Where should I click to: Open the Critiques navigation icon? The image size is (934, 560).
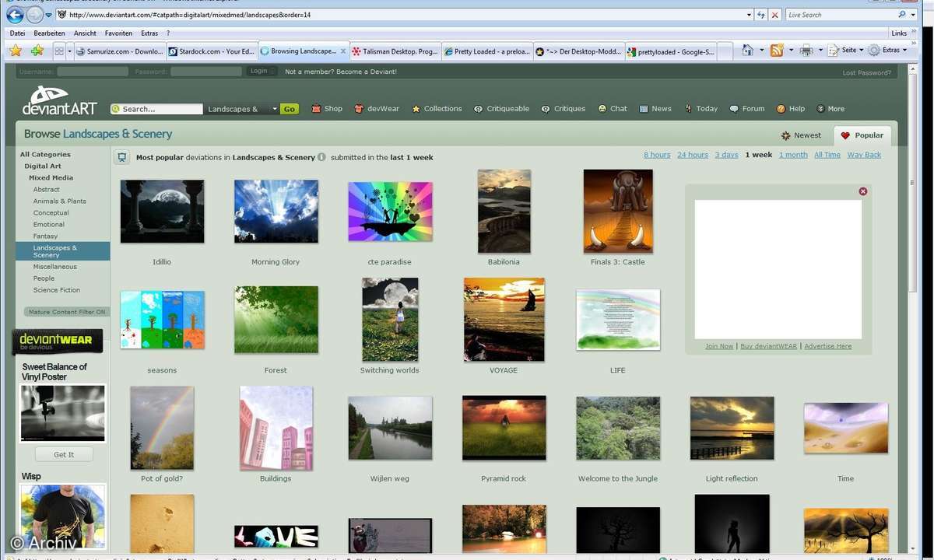tap(546, 109)
